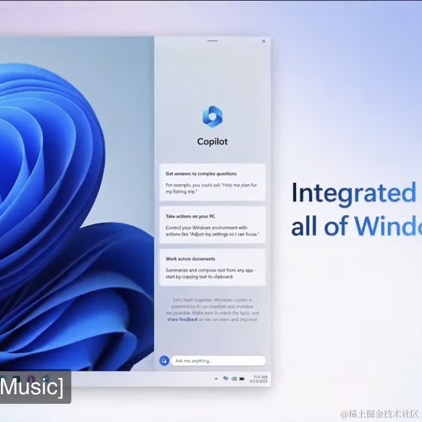The image size is (422, 422).
Task: Open the 'share feedback' link
Action: pyautogui.click(x=182, y=319)
